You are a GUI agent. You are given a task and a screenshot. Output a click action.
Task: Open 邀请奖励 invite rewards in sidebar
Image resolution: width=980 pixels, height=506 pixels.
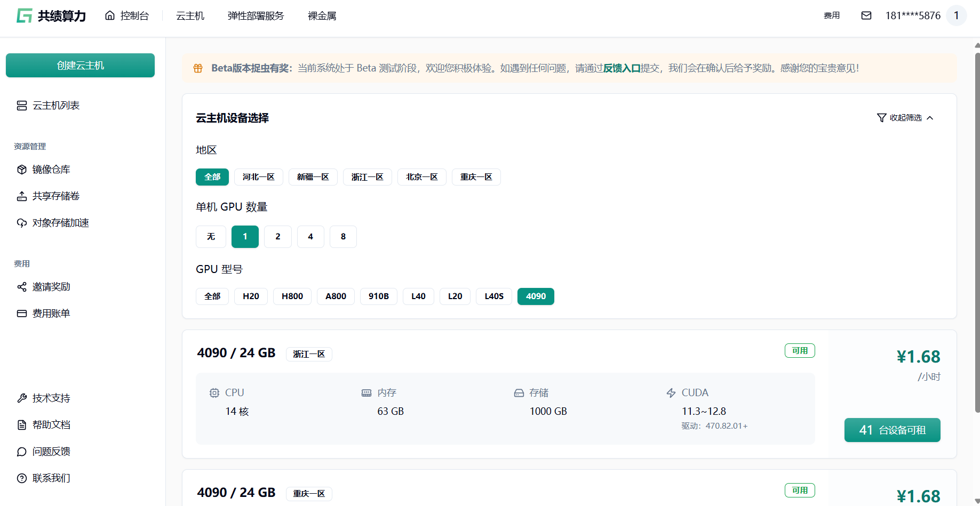click(x=51, y=287)
